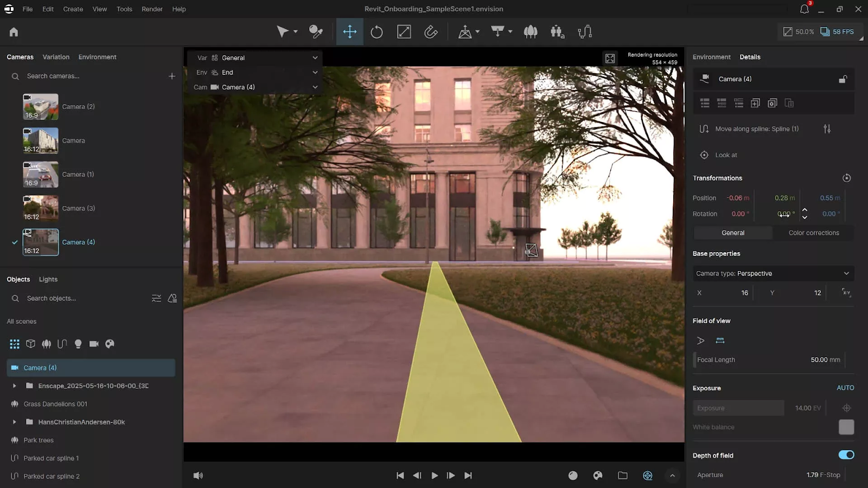Open the Camera type Perspective dropdown
This screenshot has width=868, height=488.
773,273
